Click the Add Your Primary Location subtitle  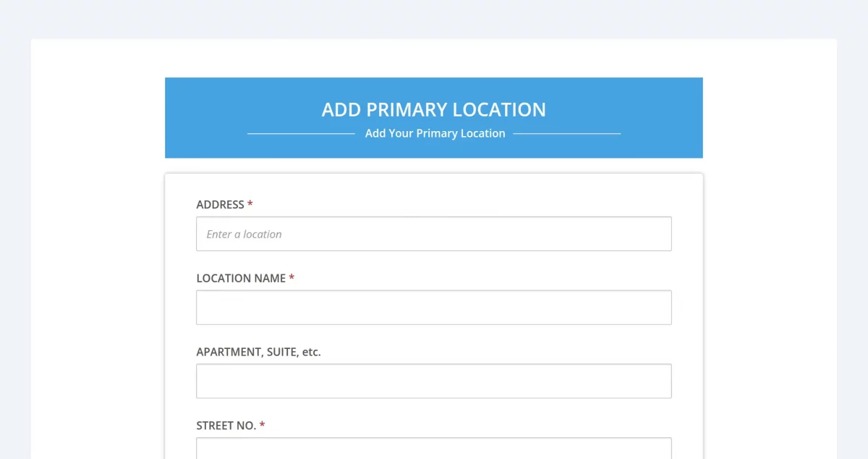tap(435, 133)
